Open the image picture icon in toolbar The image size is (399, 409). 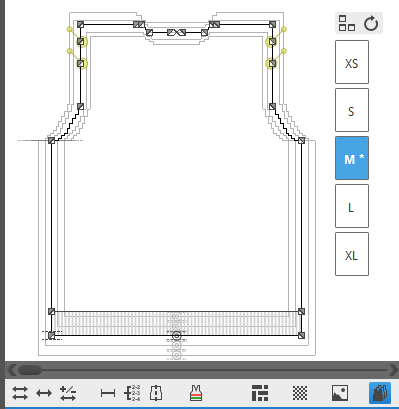[x=340, y=393]
